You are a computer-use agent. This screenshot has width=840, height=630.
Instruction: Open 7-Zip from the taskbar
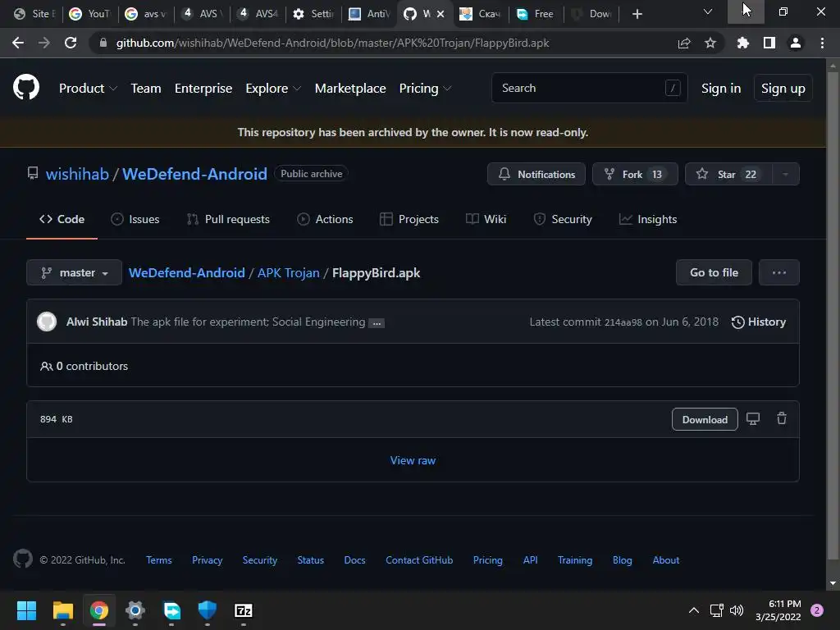click(243, 610)
